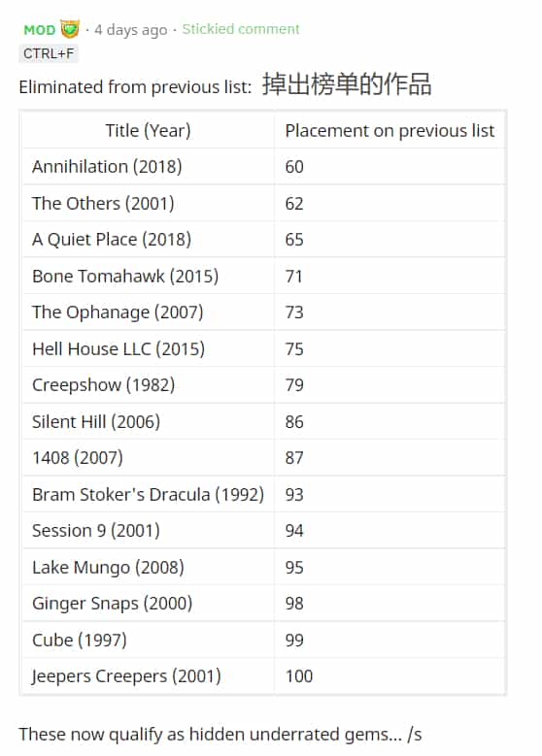Click the Silent Hill (2006) row
This screenshot has width=542, height=756.
click(263, 422)
